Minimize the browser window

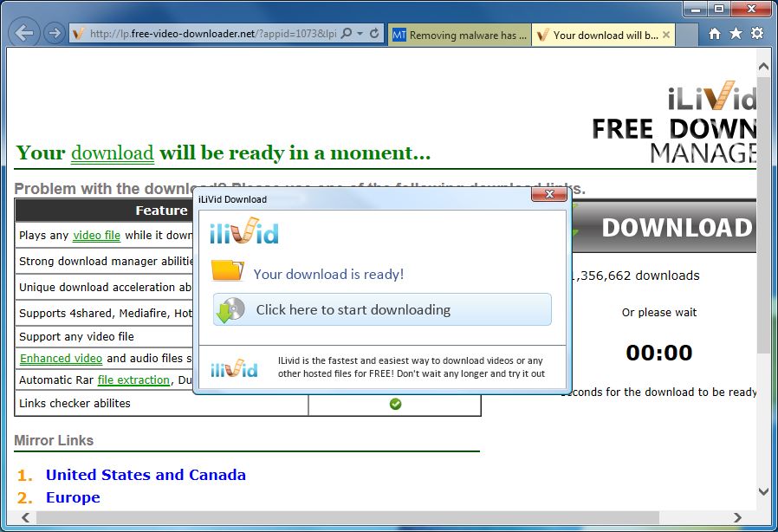coord(697,9)
